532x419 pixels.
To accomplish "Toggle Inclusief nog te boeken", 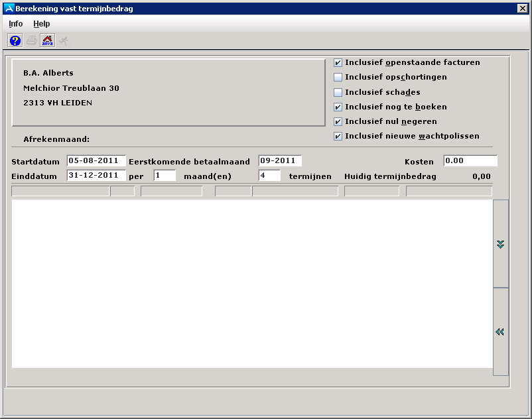I will coord(338,107).
